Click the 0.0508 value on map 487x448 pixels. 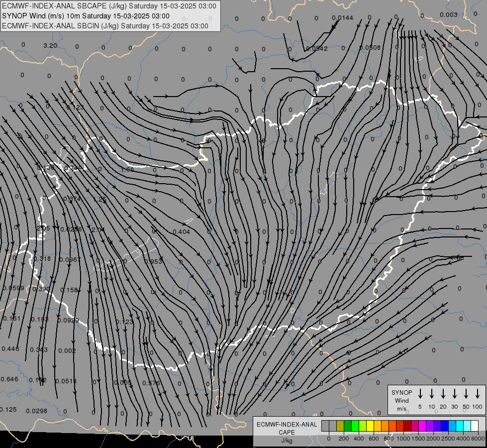point(370,48)
